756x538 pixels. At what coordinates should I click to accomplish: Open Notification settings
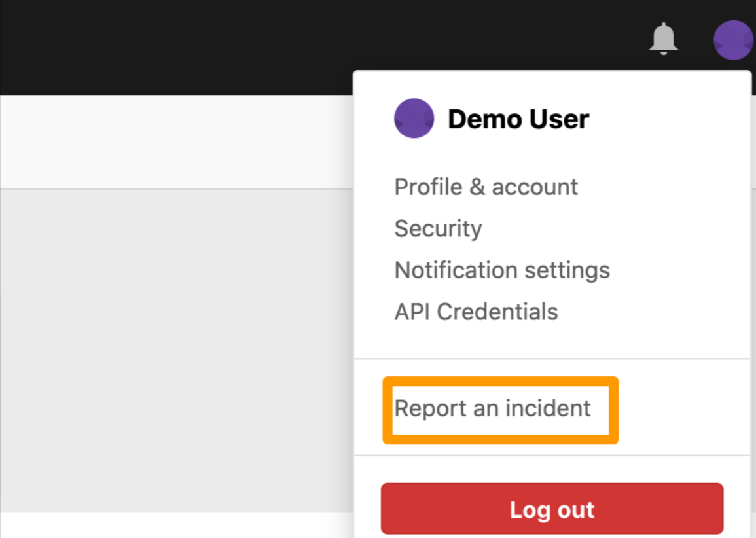(x=502, y=270)
